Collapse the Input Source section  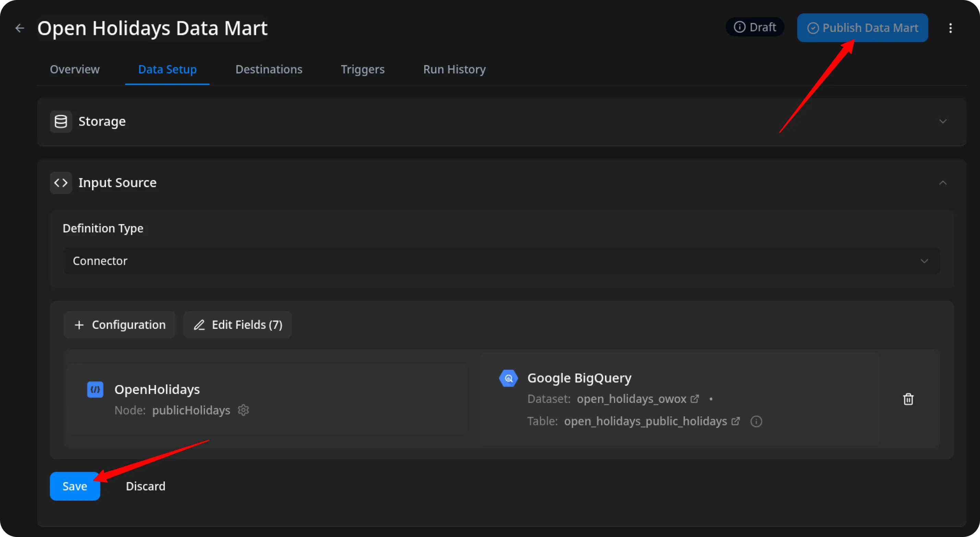tap(943, 183)
